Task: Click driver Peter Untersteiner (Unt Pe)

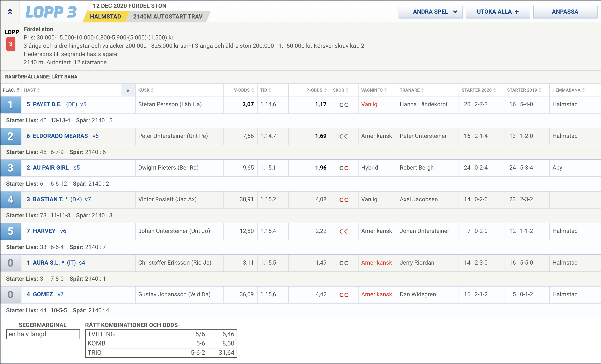Action: point(173,136)
